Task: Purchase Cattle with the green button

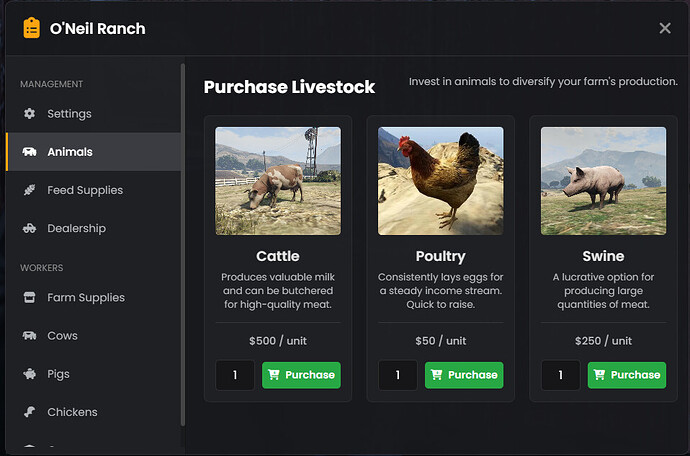Action: 301,375
